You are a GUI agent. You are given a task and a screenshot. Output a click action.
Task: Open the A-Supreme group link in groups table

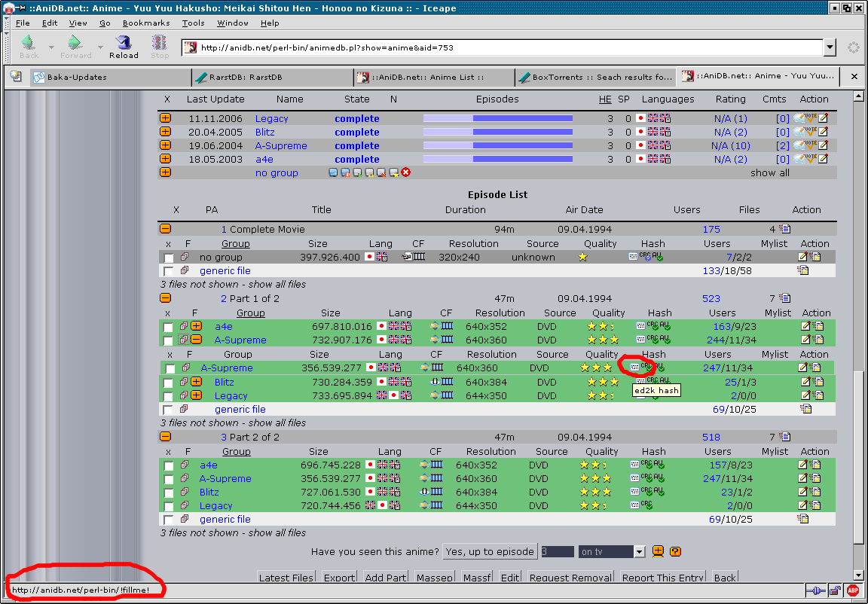pyautogui.click(x=281, y=146)
